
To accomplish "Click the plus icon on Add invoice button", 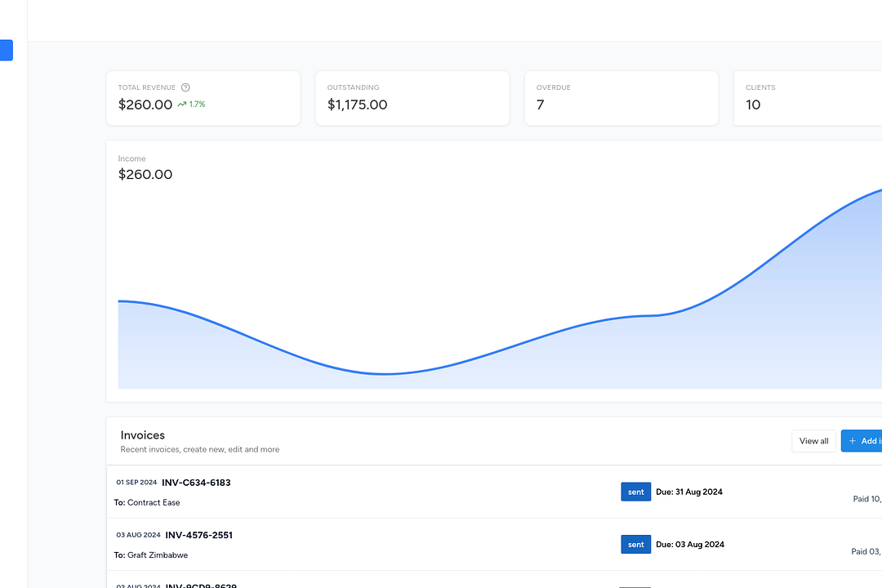I will [x=853, y=441].
